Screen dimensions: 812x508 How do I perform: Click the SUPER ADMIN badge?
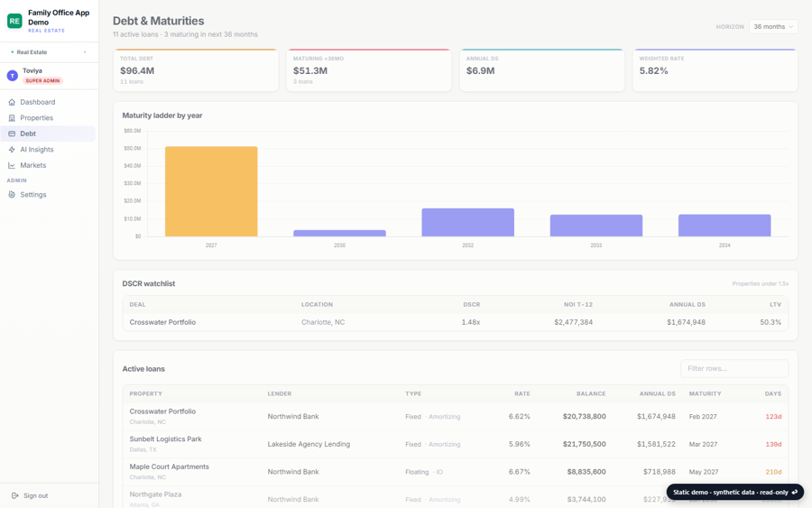tap(42, 81)
